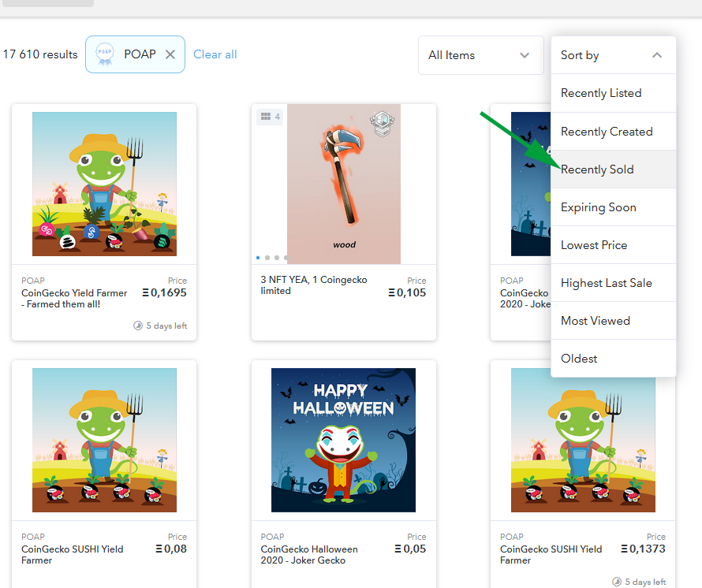Sort by Lowest Price
Screen dimensions: 702x588
pos(613,245)
